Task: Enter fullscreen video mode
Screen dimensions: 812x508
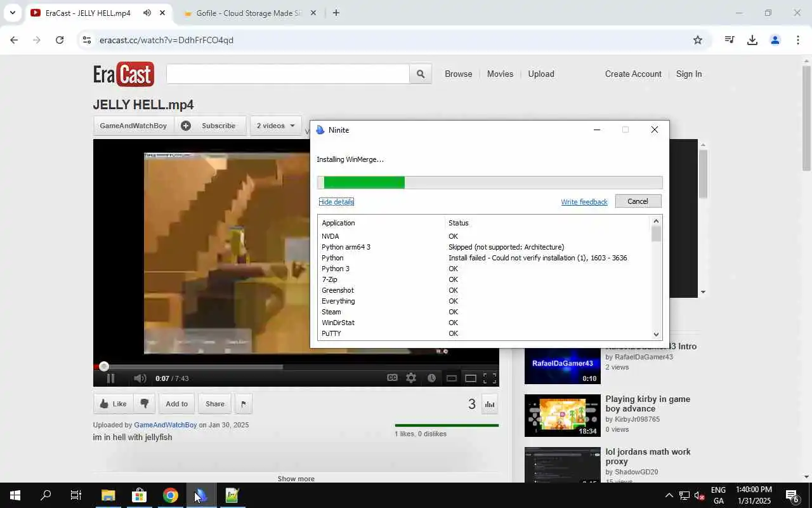Action: (x=490, y=378)
